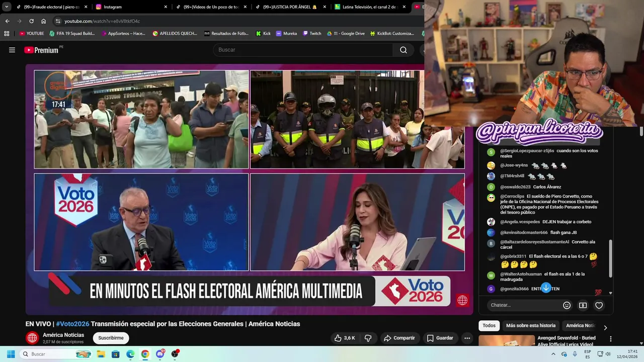
Task: Open the AppSorteos bookmark
Action: [x=123, y=34]
